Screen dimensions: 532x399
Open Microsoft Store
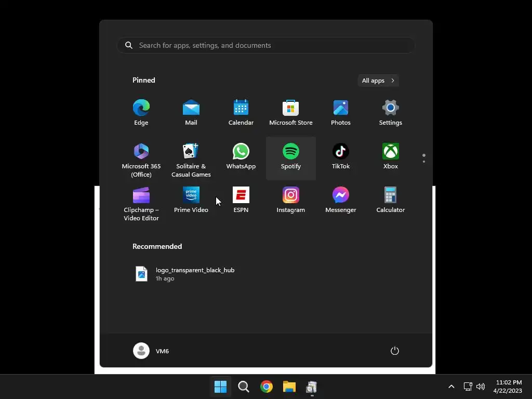(291, 113)
